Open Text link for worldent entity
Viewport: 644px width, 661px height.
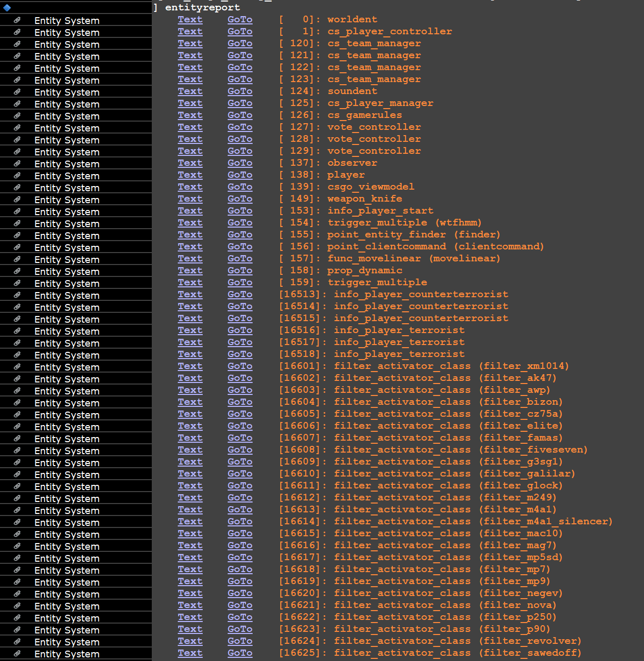coord(190,20)
